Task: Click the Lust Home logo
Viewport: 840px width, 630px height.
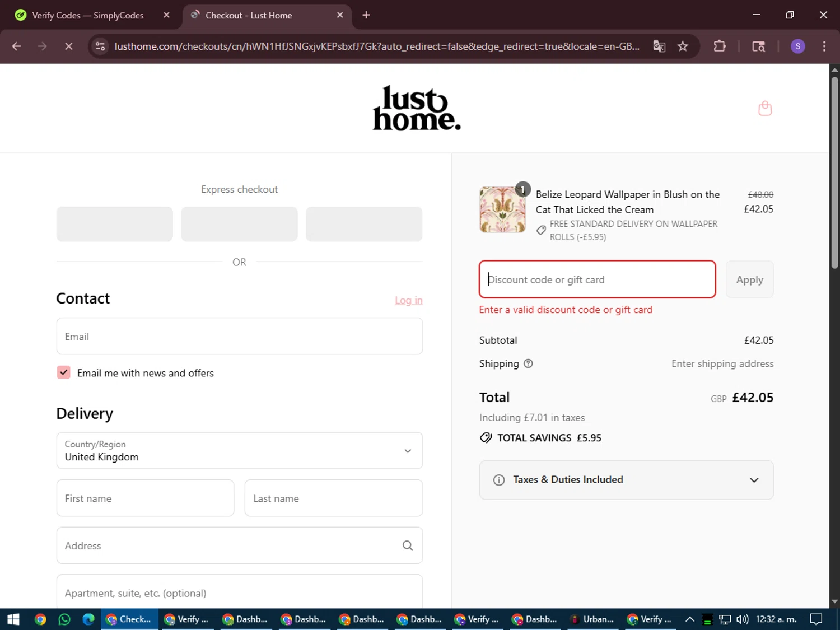Action: (417, 108)
